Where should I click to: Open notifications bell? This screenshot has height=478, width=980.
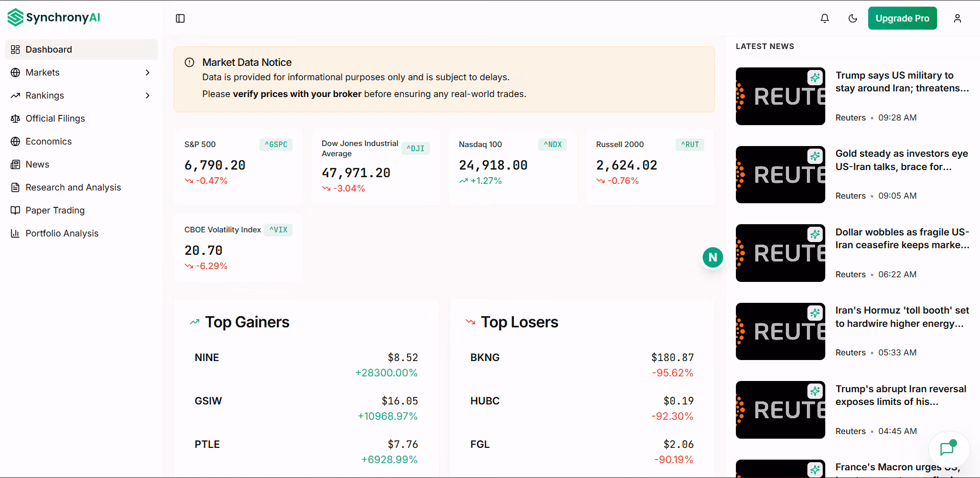pyautogui.click(x=825, y=18)
